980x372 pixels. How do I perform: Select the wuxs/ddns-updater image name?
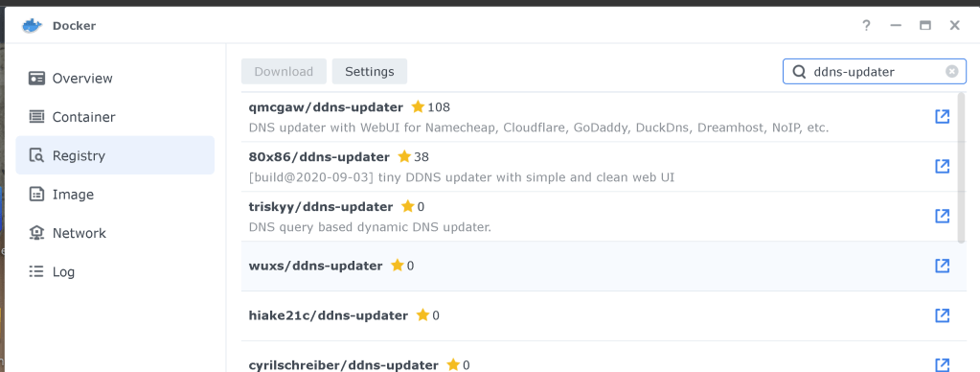tap(315, 266)
